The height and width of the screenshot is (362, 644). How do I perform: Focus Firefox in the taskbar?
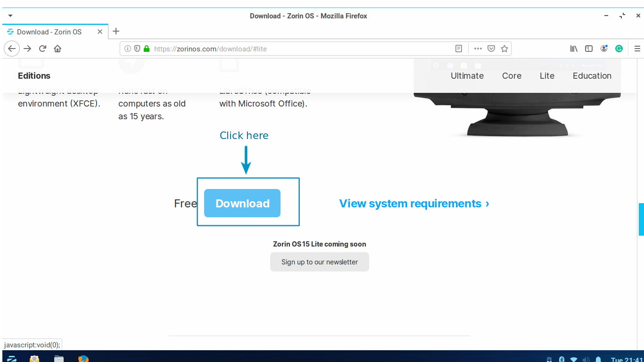[x=83, y=358]
